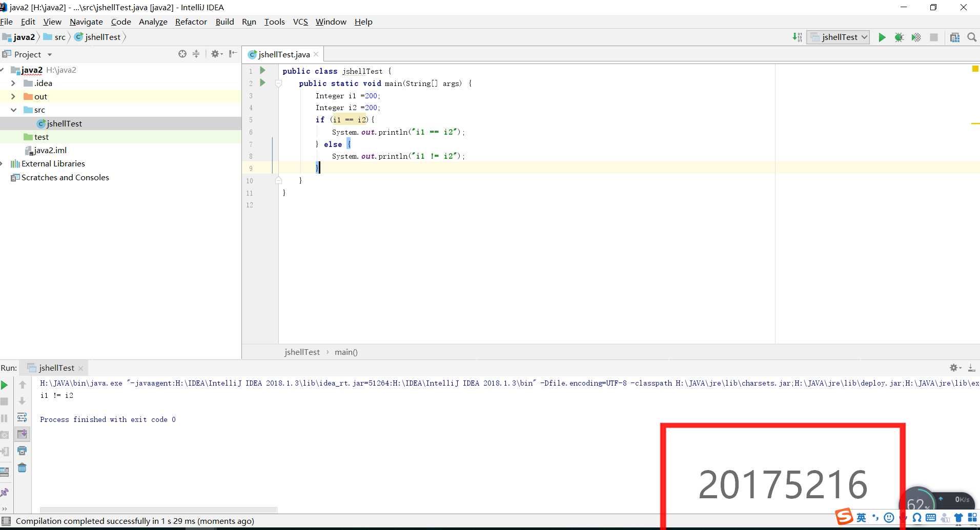
Task: Click Restore Layout icon in Run panel
Action: pos(5,472)
